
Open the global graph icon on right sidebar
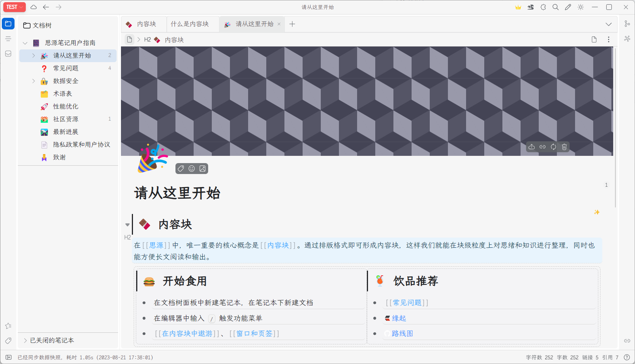tap(627, 39)
